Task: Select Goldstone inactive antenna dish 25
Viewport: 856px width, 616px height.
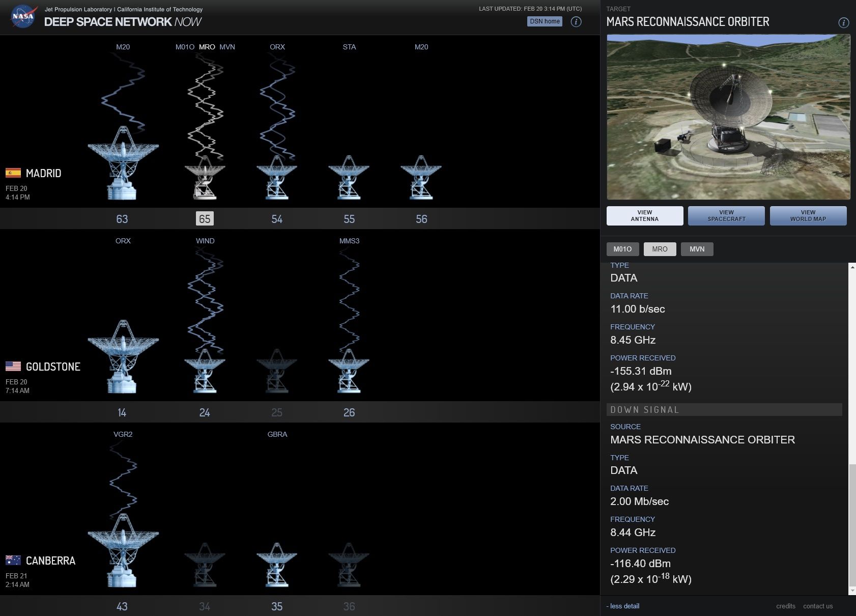Action: click(277, 371)
